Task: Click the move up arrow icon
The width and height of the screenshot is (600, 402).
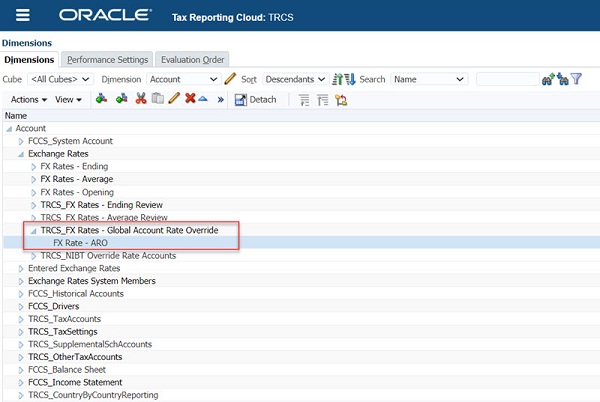Action: [203, 99]
